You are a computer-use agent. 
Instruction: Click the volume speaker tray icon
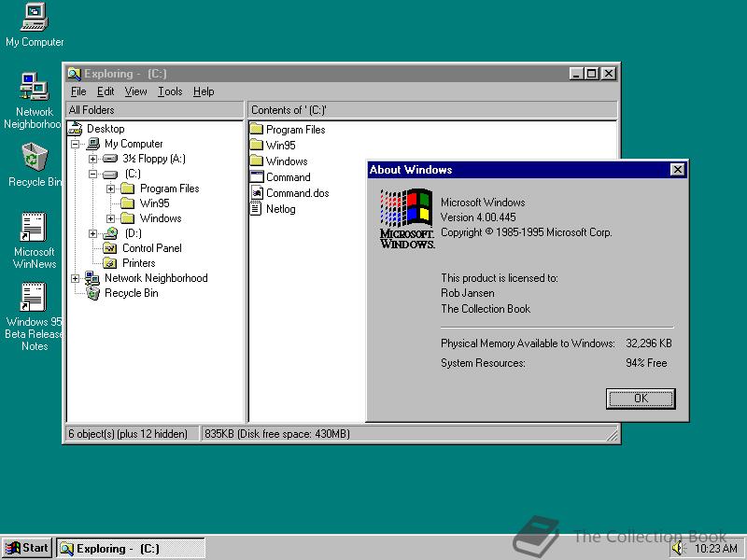[677, 549]
